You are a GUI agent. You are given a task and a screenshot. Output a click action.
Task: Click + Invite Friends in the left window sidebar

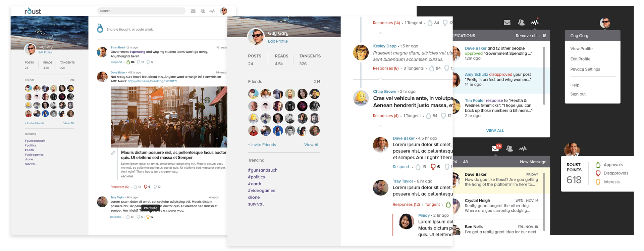pos(34,123)
